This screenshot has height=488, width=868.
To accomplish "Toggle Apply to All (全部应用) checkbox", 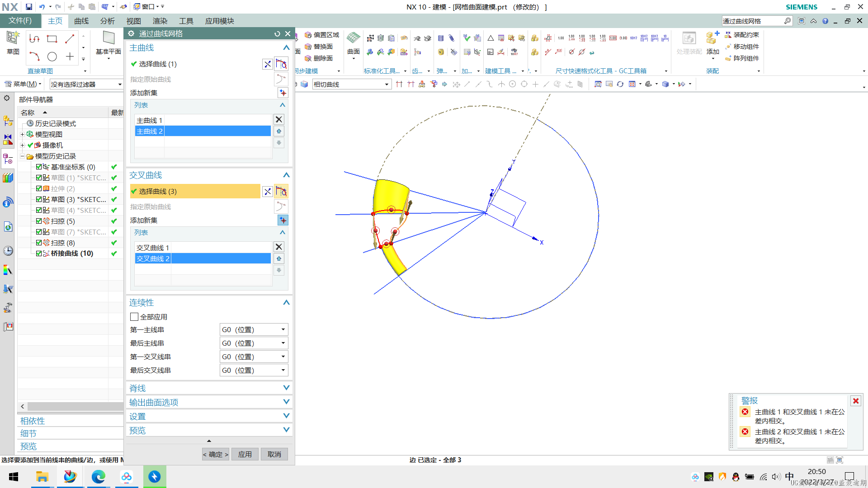I will (134, 317).
